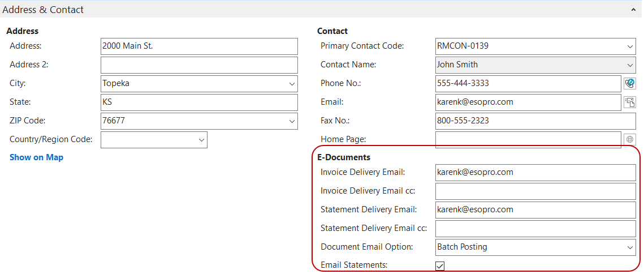
Task: Click the Contact group heading
Action: [332, 31]
